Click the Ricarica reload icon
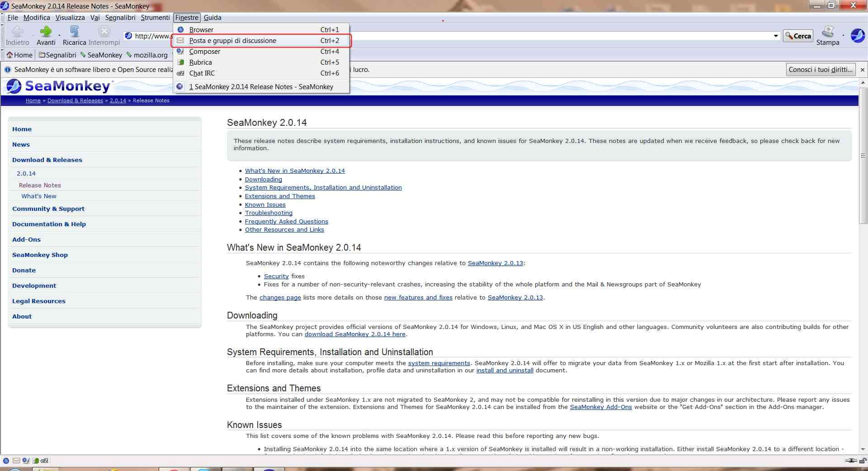Screen dimensions: 868x471 75,32
